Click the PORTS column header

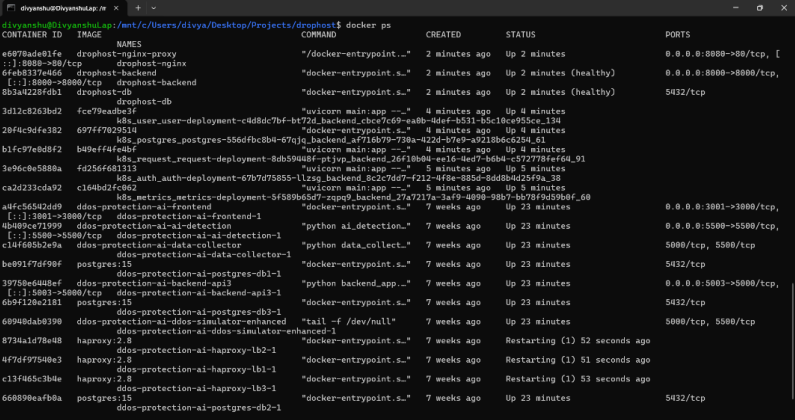(x=678, y=34)
